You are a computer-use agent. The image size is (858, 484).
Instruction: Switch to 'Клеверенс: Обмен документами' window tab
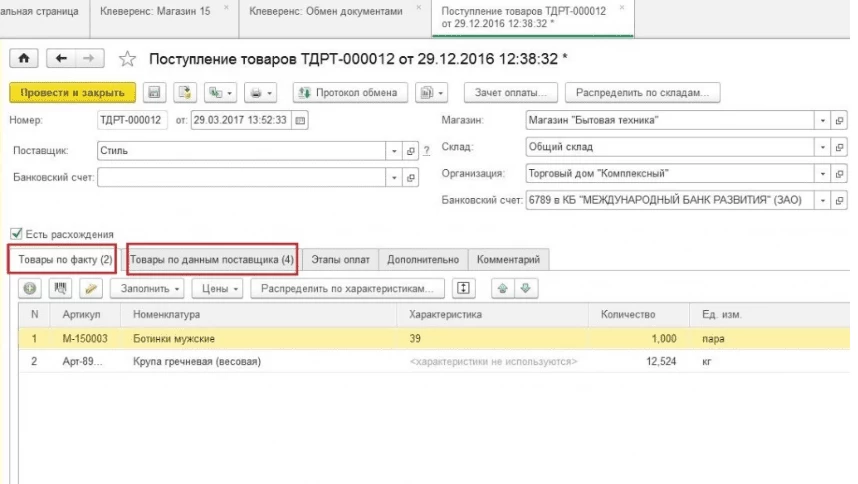click(326, 11)
